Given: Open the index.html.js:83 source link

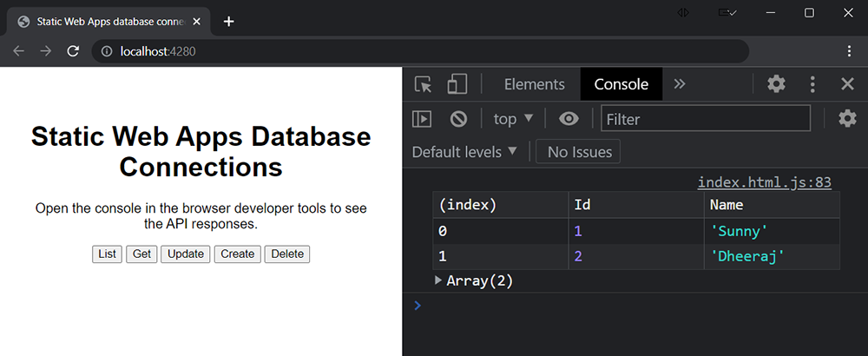Looking at the screenshot, I should pyautogui.click(x=765, y=182).
